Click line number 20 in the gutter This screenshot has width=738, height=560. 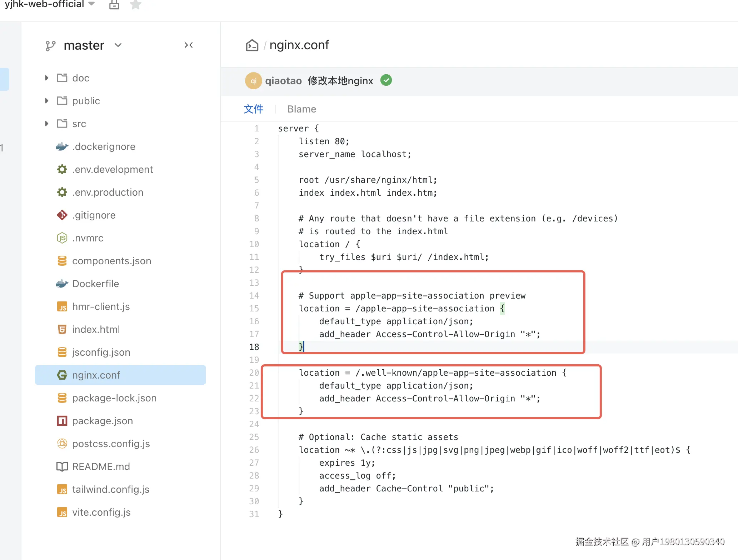coord(254,372)
